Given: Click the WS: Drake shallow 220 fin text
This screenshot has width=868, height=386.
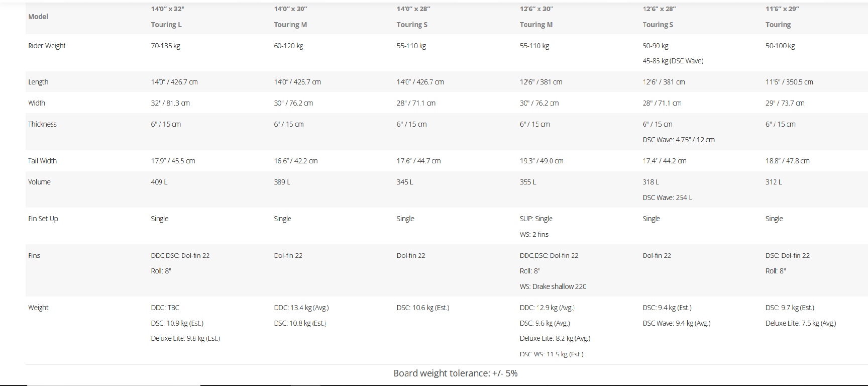Looking at the screenshot, I should point(553,286).
